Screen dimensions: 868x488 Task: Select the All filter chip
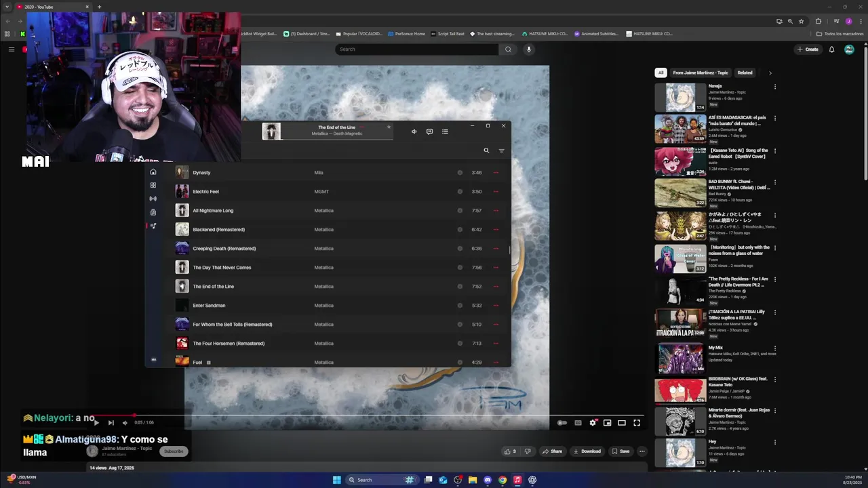[x=661, y=73]
